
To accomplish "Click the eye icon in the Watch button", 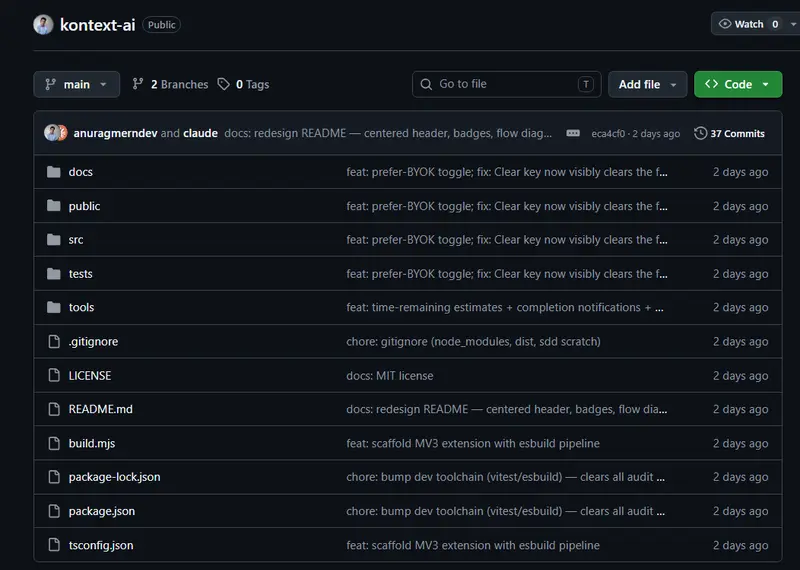I will (x=724, y=24).
